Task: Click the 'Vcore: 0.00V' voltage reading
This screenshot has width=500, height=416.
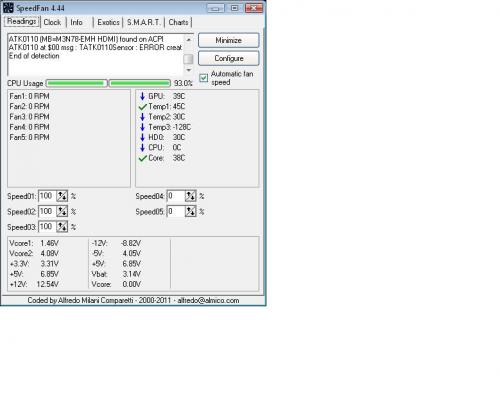Action: click(x=116, y=284)
